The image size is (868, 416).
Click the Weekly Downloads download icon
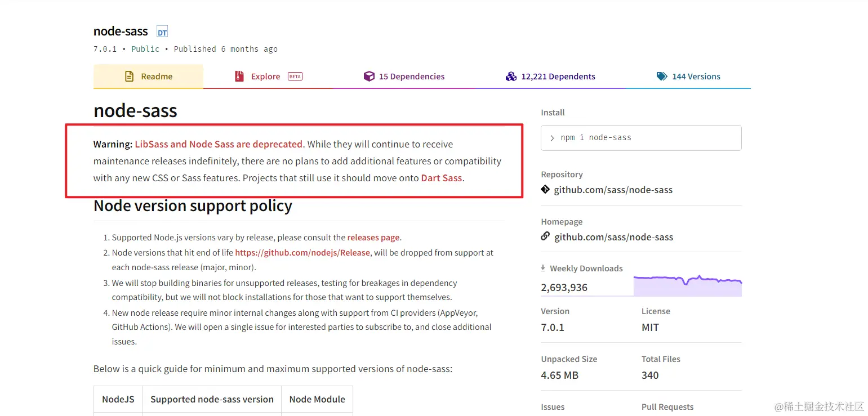(544, 269)
